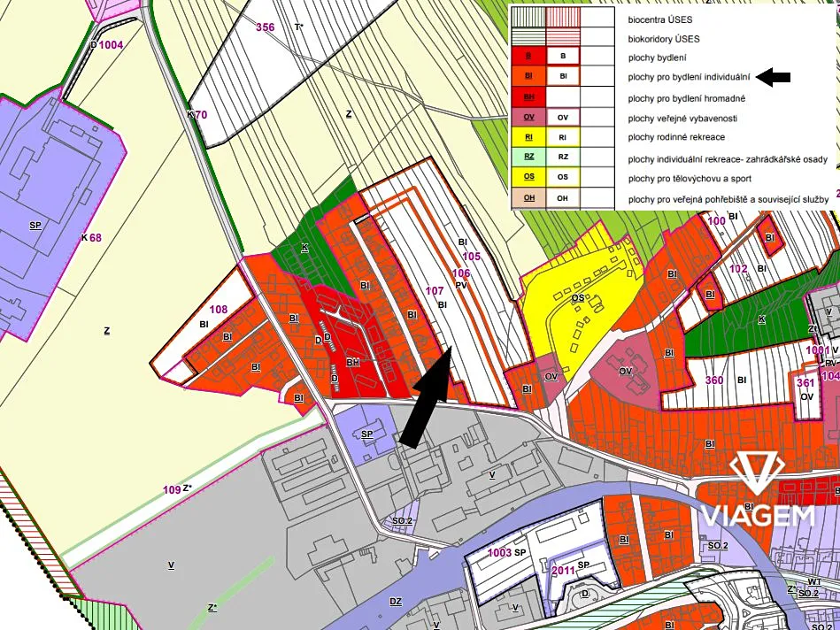Click 'plochy veřejné vybavenosti' legend entry
Screen dimensions: 840x630
pos(682,119)
